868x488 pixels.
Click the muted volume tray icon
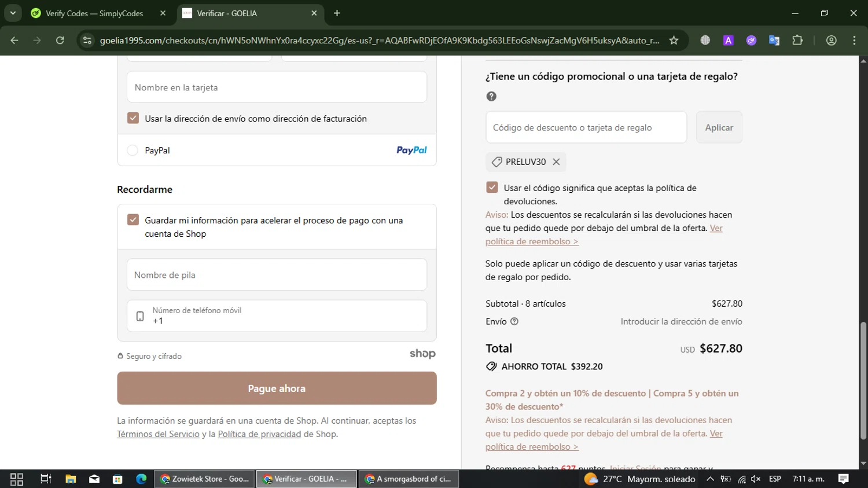[x=756, y=479]
